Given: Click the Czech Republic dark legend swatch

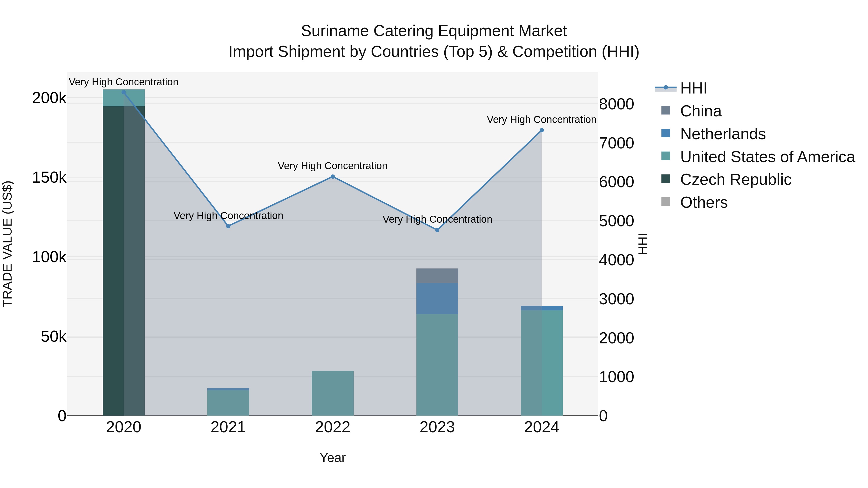Looking at the screenshot, I should (x=666, y=179).
